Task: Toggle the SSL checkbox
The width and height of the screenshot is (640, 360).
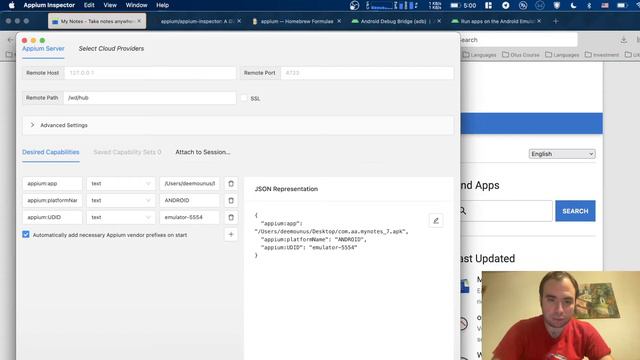Action: tap(244, 98)
